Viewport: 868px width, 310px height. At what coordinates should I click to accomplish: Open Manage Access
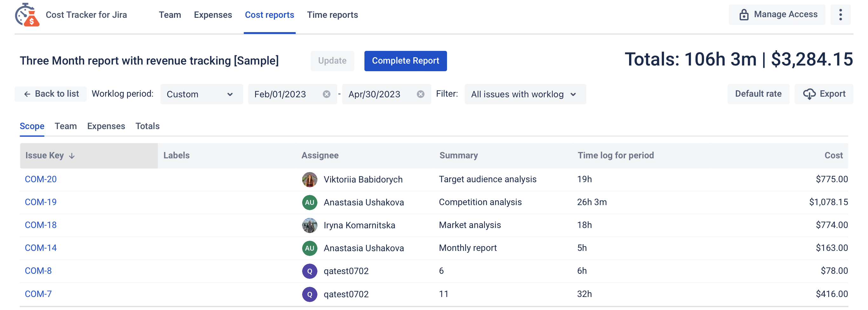pos(777,15)
